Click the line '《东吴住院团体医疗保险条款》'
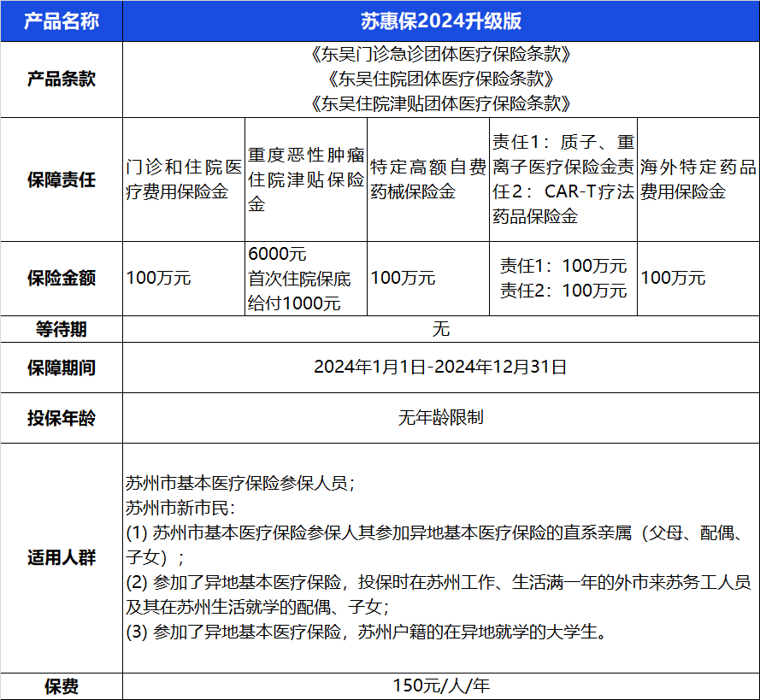This screenshot has width=760, height=700. click(x=441, y=79)
